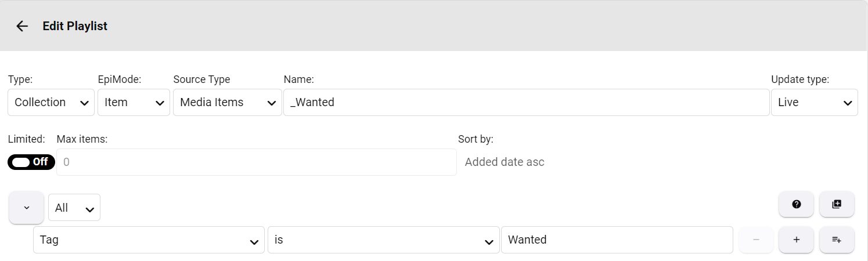Click the Max items input field
The height and width of the screenshot is (261, 868).
coord(256,162)
